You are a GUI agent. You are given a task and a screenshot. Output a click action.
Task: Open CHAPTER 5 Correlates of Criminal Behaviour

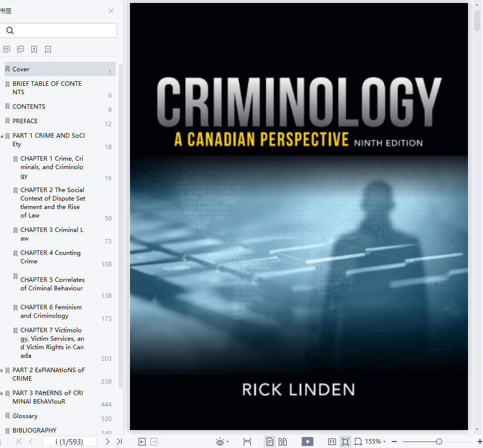tap(52, 284)
